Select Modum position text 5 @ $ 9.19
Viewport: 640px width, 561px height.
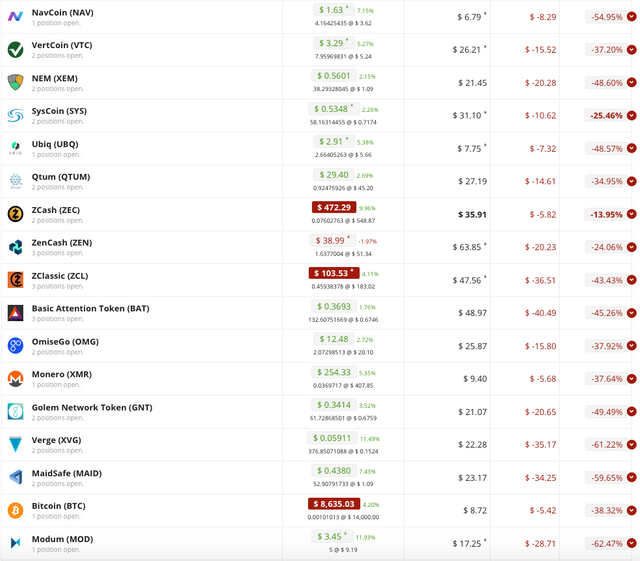point(343,550)
